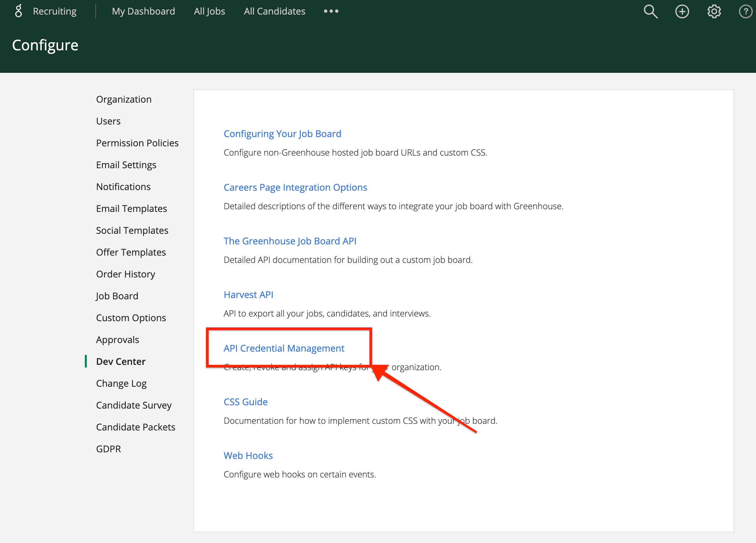Open Configuring Your Job Board link
756x543 pixels.
coord(282,133)
